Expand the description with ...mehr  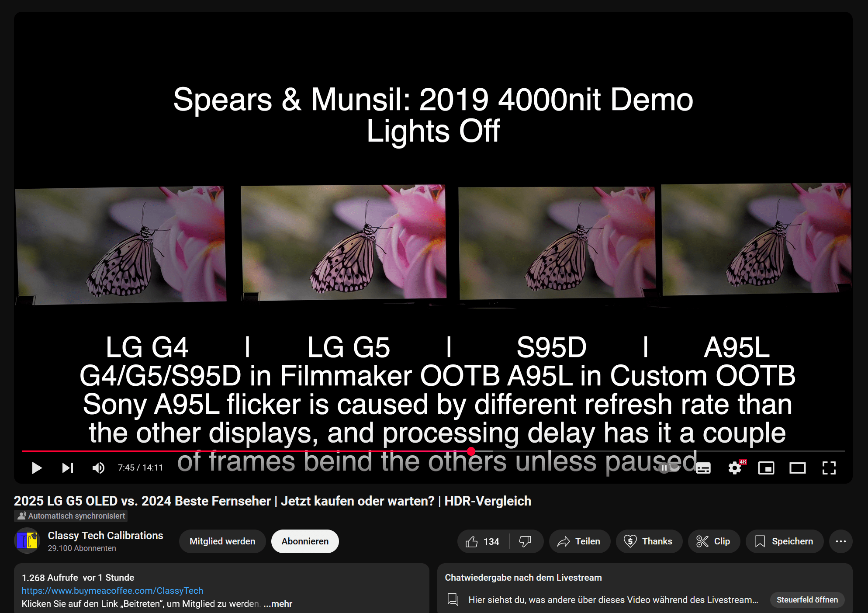point(278,604)
